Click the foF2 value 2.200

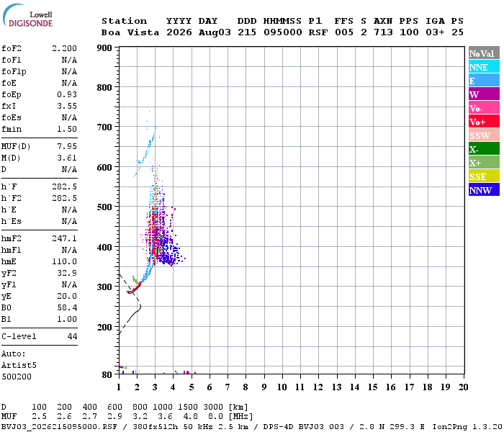64,48
